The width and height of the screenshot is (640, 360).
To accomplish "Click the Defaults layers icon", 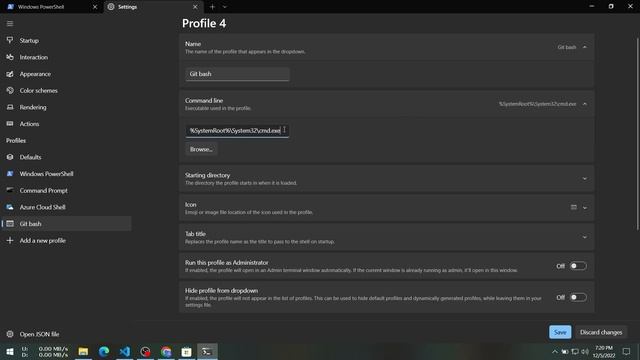I will [10, 157].
